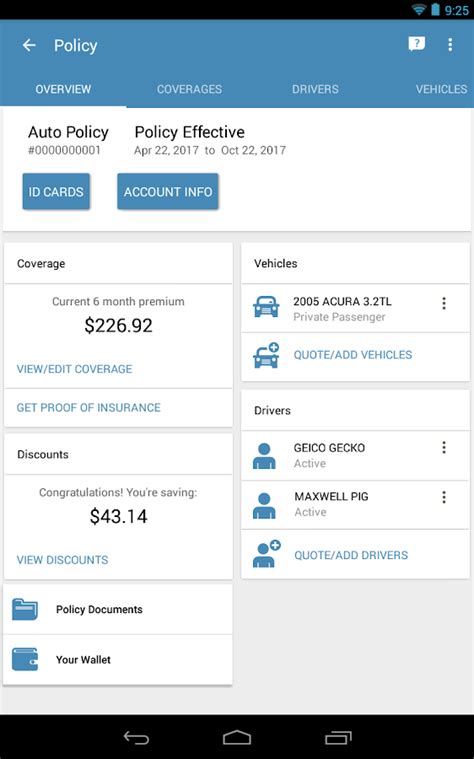Select driver GEICO GECKO
Viewport: 474px width, 759px height.
355,455
